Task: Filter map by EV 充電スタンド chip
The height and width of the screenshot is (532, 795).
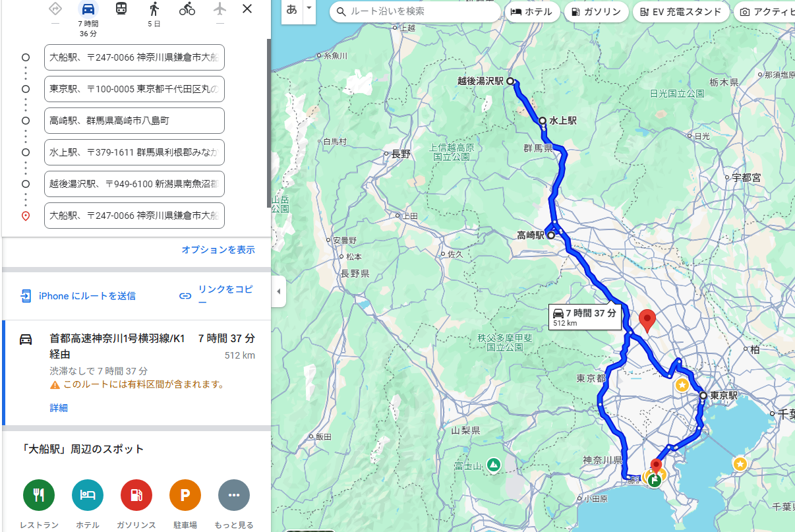Action: pyautogui.click(x=681, y=12)
